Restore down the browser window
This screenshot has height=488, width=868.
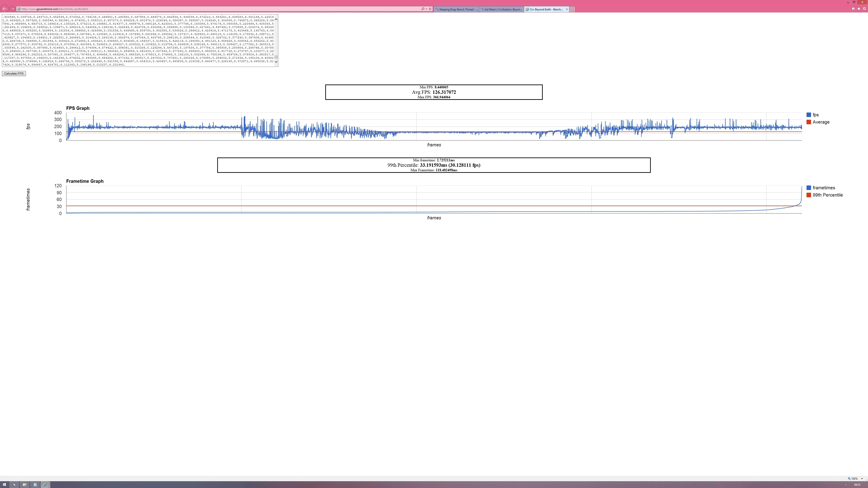pos(854,2)
